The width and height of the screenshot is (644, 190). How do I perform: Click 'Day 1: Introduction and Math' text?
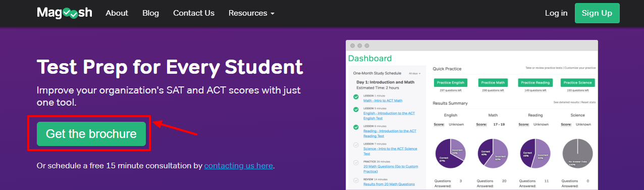[386, 82]
